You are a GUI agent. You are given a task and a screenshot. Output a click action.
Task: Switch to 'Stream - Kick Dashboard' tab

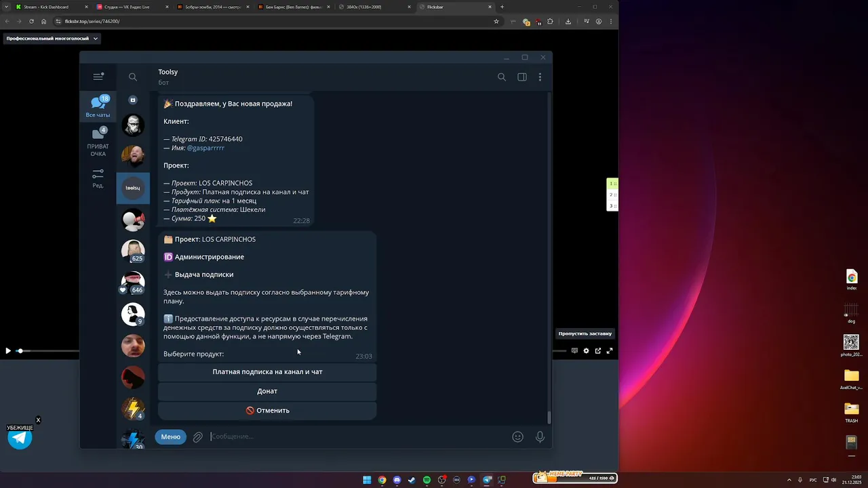click(x=51, y=7)
